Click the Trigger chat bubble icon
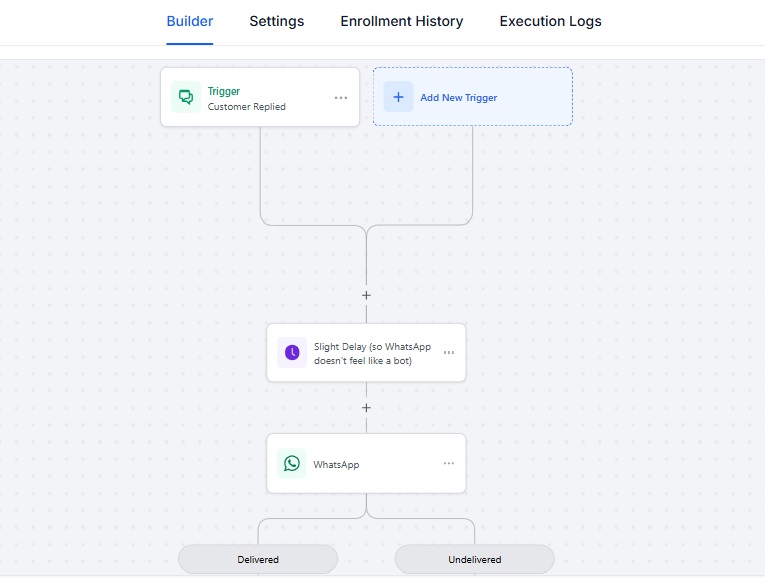This screenshot has width=765, height=579. [x=186, y=97]
